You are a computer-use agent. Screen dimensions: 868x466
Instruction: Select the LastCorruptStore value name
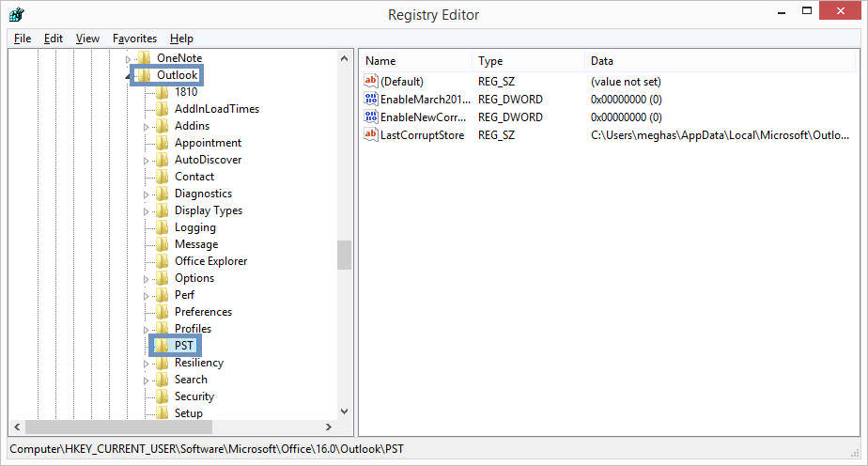coord(423,135)
